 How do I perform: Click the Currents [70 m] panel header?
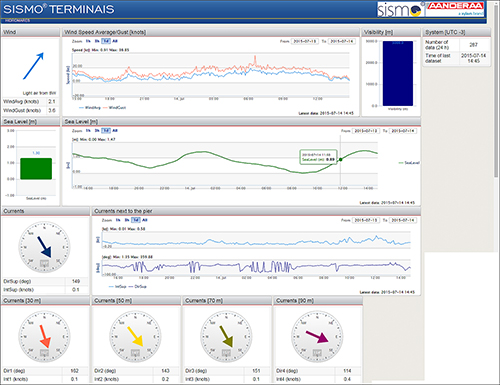tap(227, 301)
